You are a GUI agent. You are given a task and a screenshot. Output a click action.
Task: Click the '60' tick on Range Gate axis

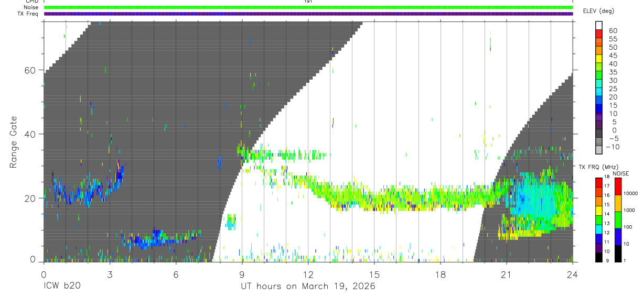pos(30,70)
